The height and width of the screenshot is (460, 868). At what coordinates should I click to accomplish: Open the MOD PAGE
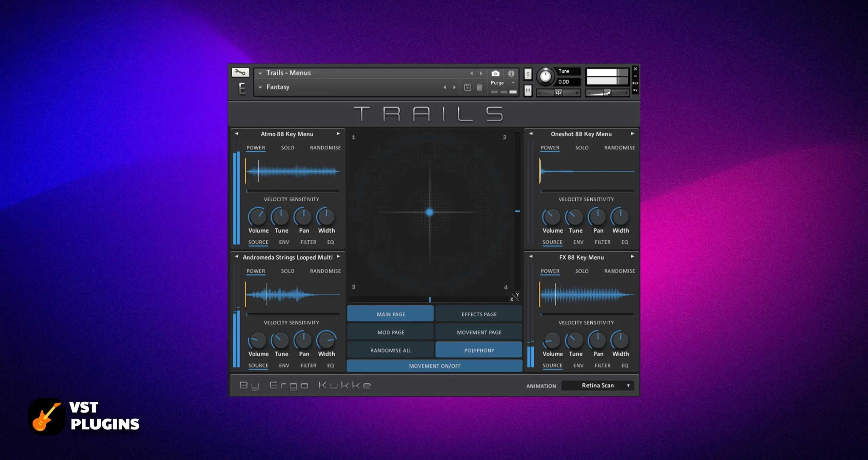pyautogui.click(x=391, y=332)
